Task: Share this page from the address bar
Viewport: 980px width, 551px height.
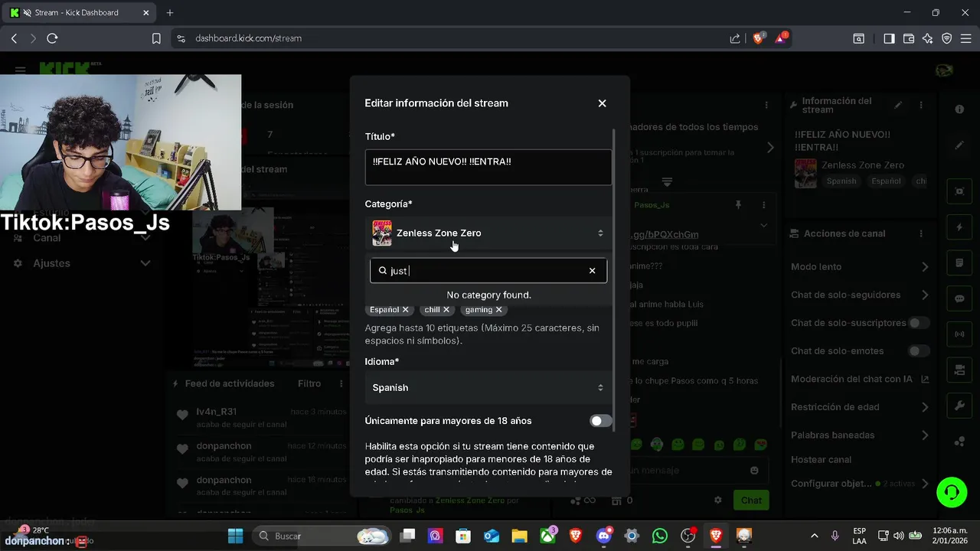Action: pos(735,38)
